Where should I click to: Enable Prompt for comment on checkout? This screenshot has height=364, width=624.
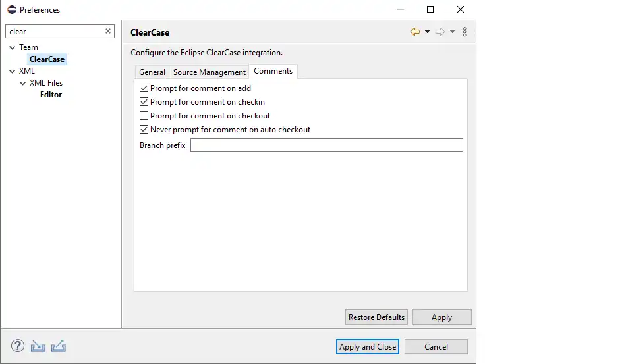pos(144,116)
